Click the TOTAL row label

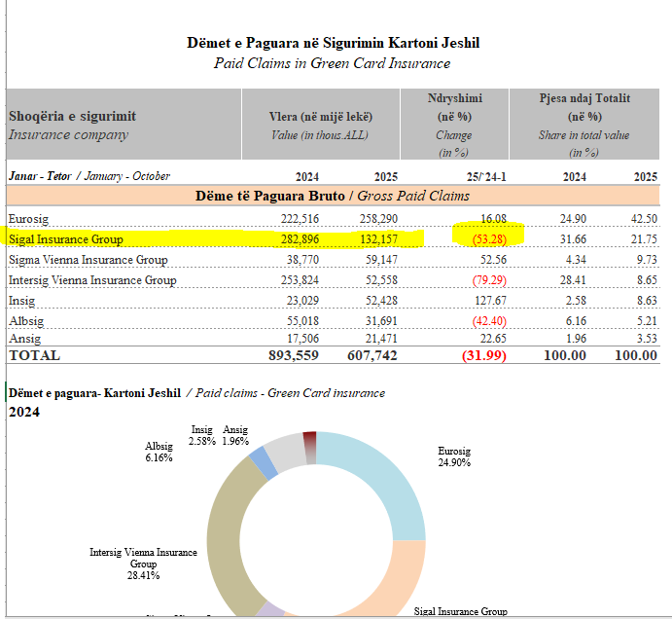click(35, 356)
